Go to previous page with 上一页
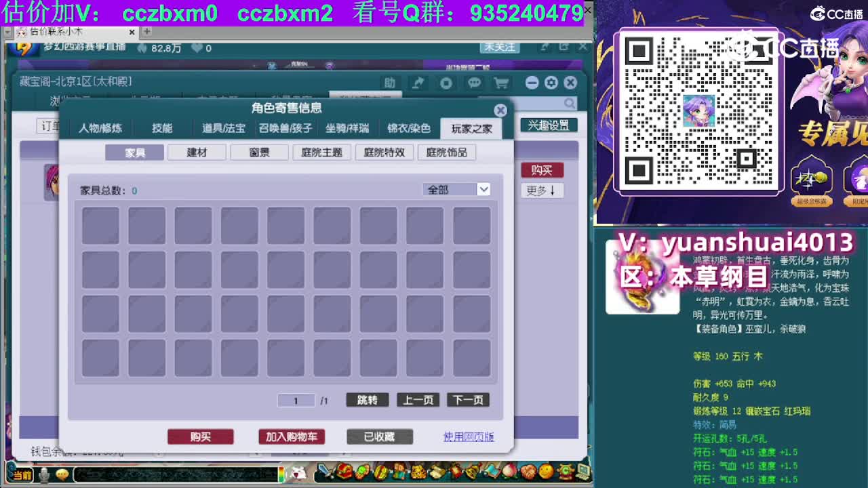Viewport: 868px width, 488px height. click(418, 400)
